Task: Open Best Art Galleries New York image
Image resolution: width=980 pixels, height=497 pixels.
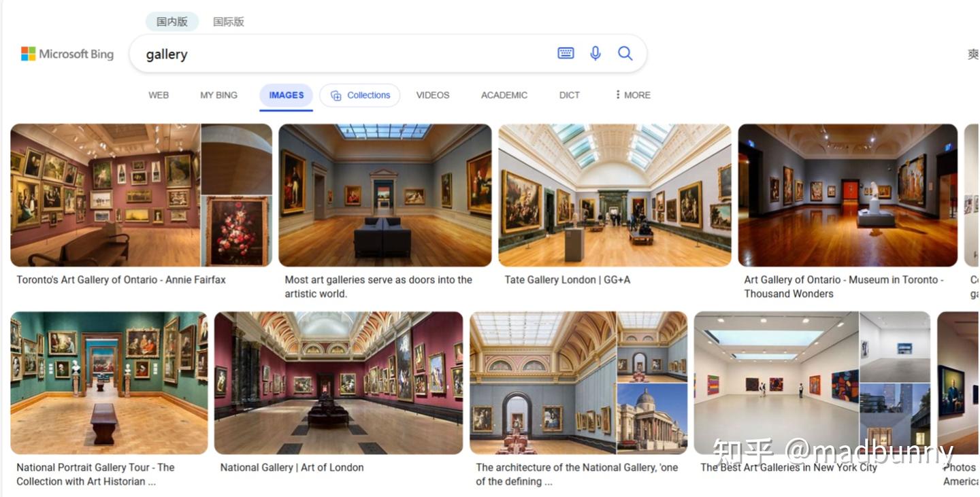Action: coord(812,383)
